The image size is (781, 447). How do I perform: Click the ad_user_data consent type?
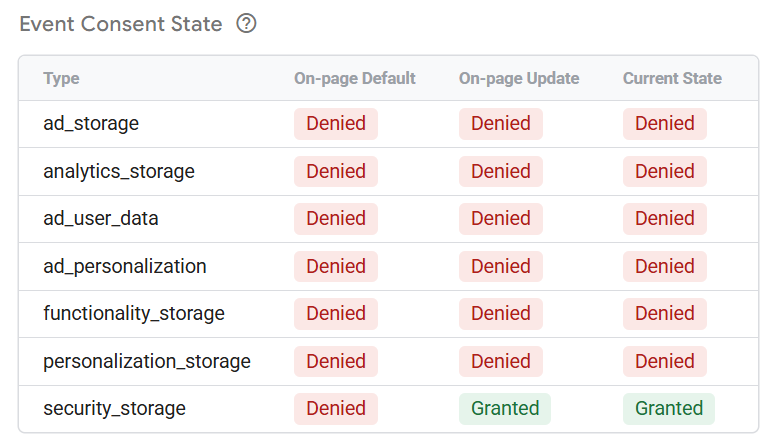pos(101,218)
